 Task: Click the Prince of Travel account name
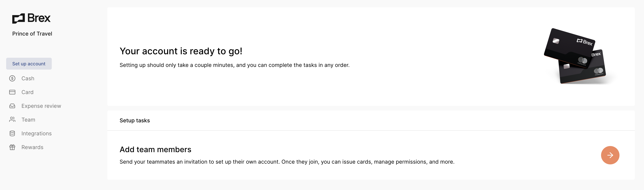pyautogui.click(x=32, y=34)
